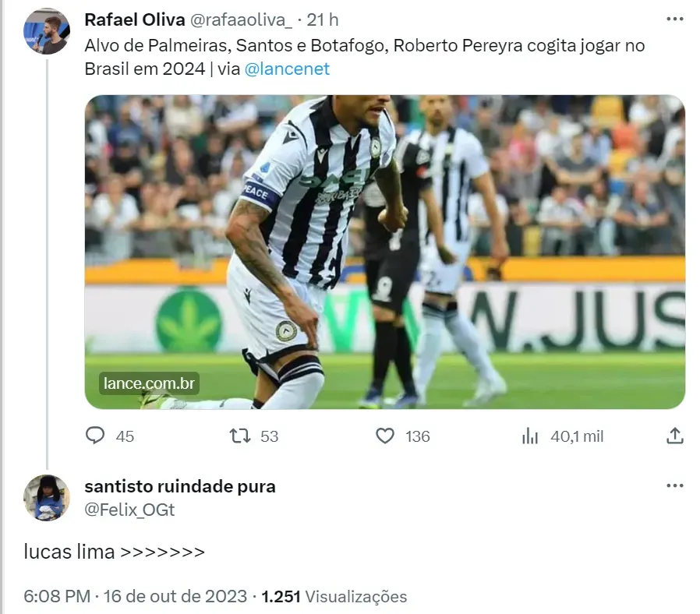
Task: Open more options for Rafael Oliva's post
Action: pyautogui.click(x=674, y=19)
